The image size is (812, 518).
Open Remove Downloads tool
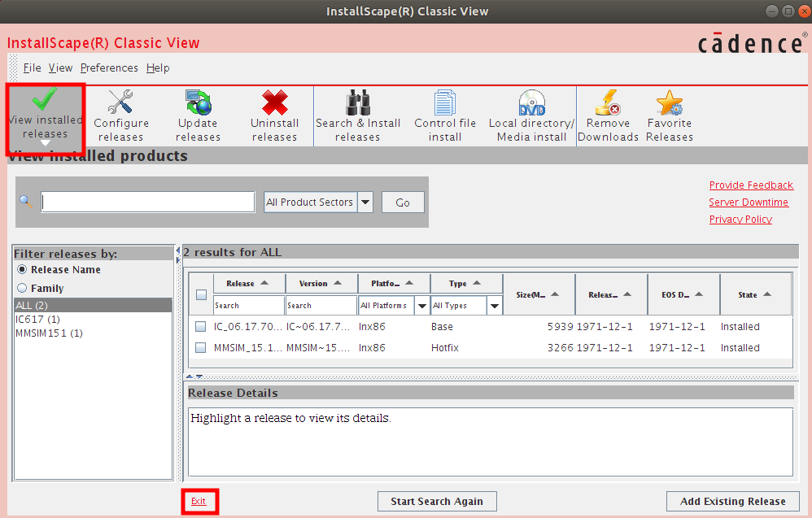(x=608, y=116)
